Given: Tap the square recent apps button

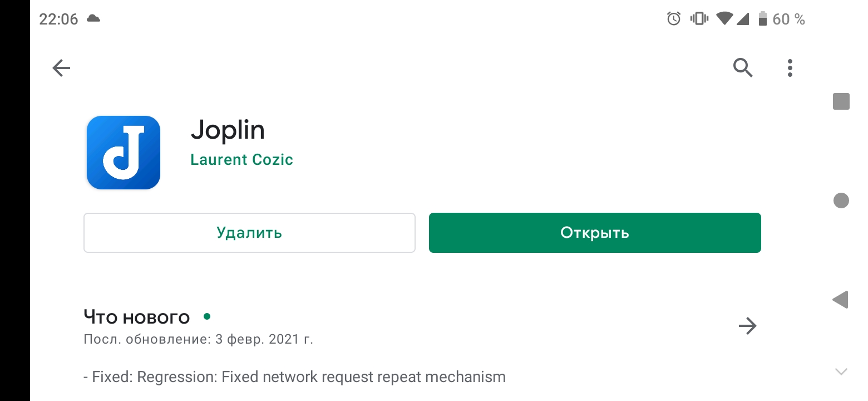Looking at the screenshot, I should (841, 101).
